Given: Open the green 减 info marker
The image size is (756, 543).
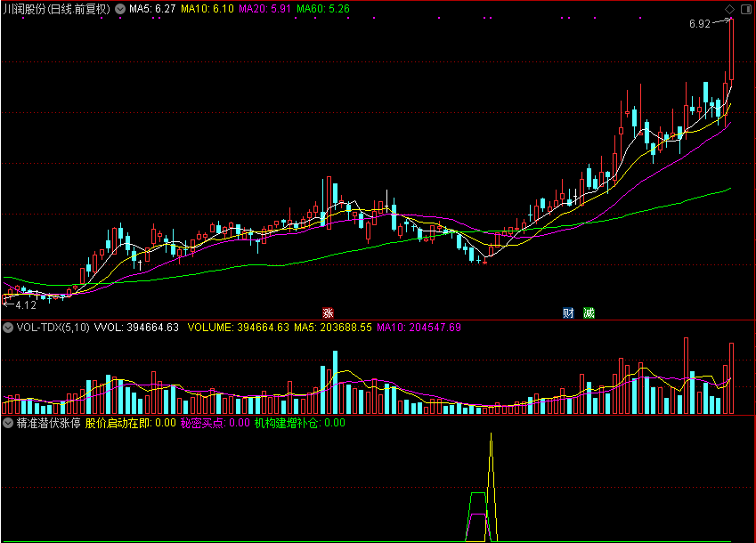Looking at the screenshot, I should point(589,313).
